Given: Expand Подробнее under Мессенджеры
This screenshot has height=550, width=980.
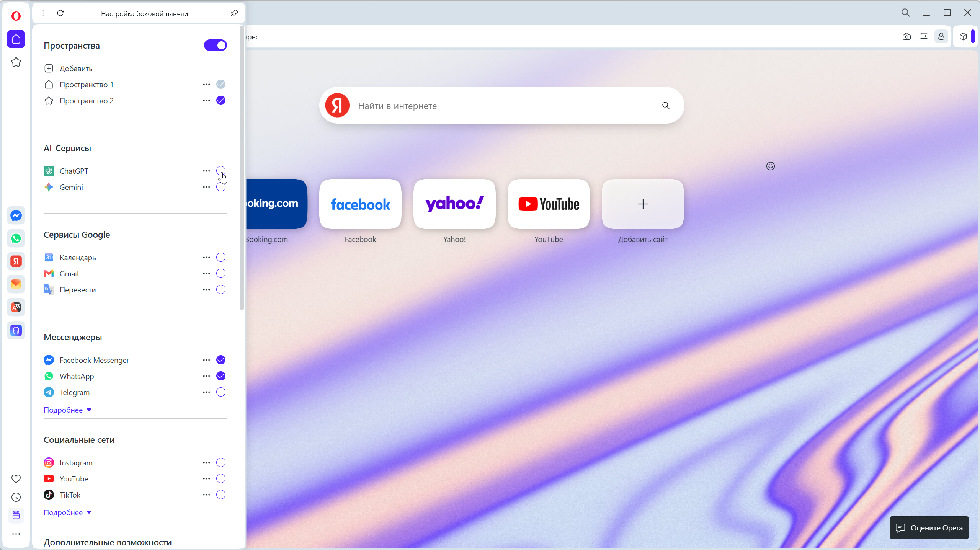Looking at the screenshot, I should (68, 410).
